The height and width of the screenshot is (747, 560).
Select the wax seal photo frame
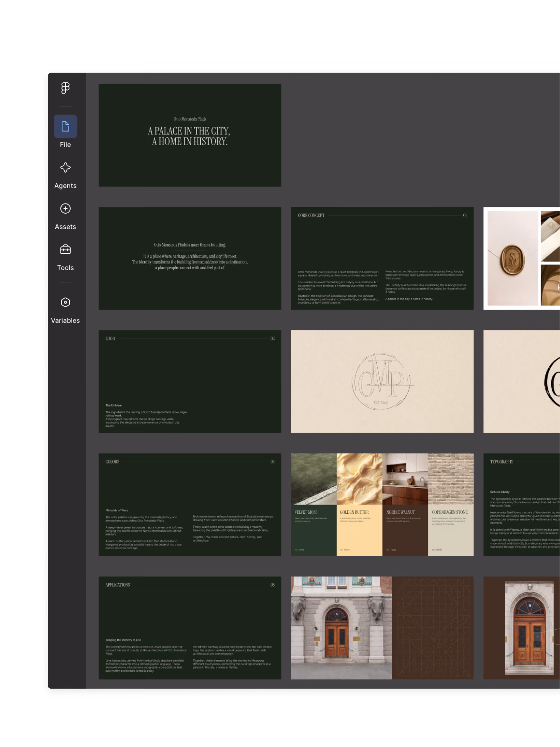point(513,258)
